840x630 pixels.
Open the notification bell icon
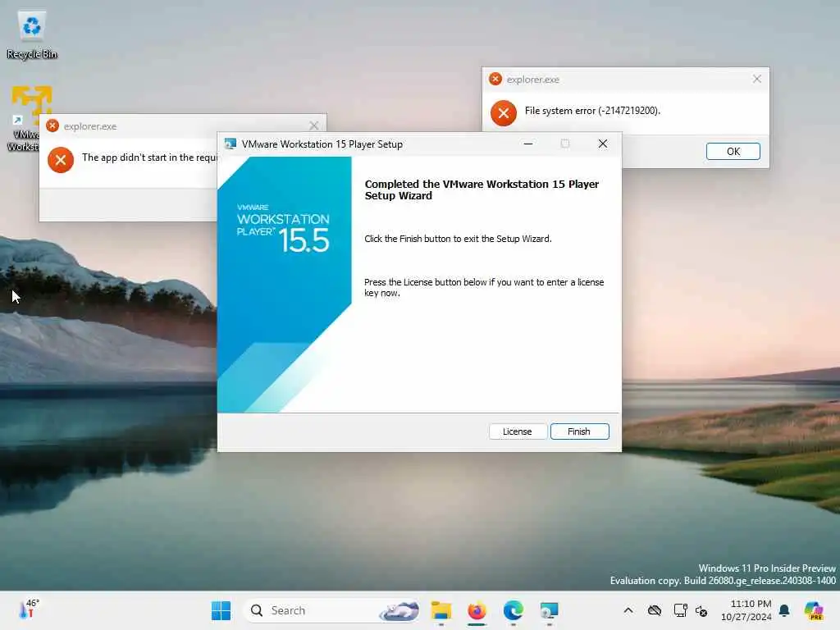click(x=784, y=610)
